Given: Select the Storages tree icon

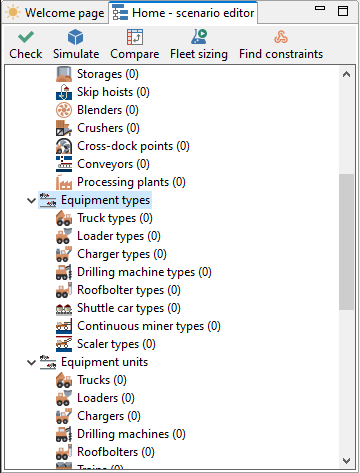Looking at the screenshot, I should (x=64, y=74).
